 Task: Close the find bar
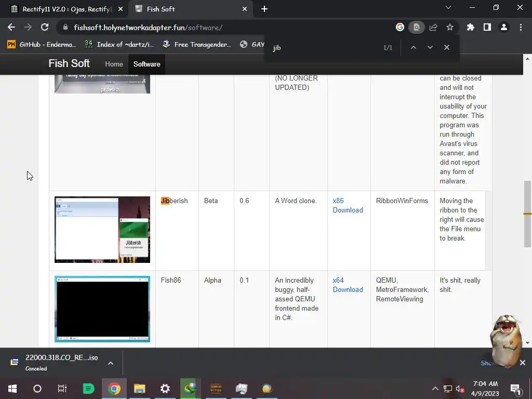447,47
